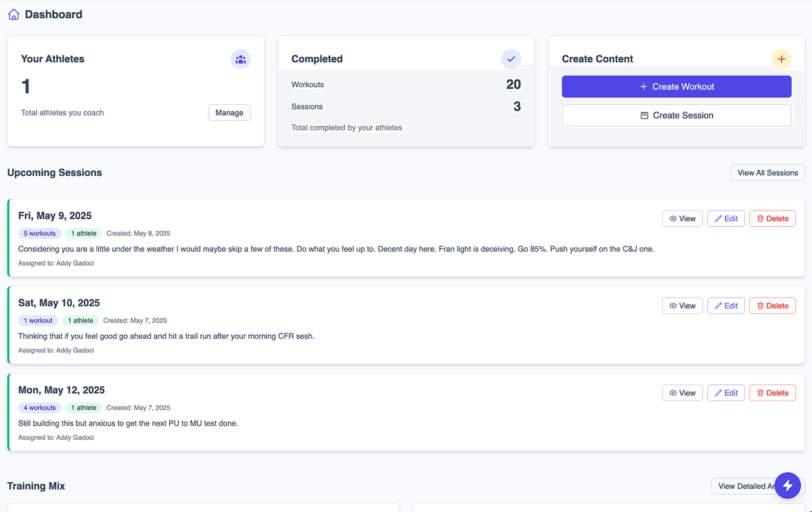The image size is (812, 512).
Task: Click '1 athlete' badge on May 12 session
Action: tap(84, 408)
